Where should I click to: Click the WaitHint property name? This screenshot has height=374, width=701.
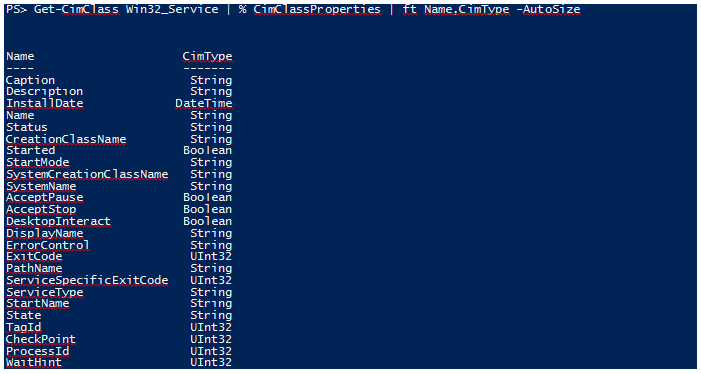pyautogui.click(x=34, y=362)
